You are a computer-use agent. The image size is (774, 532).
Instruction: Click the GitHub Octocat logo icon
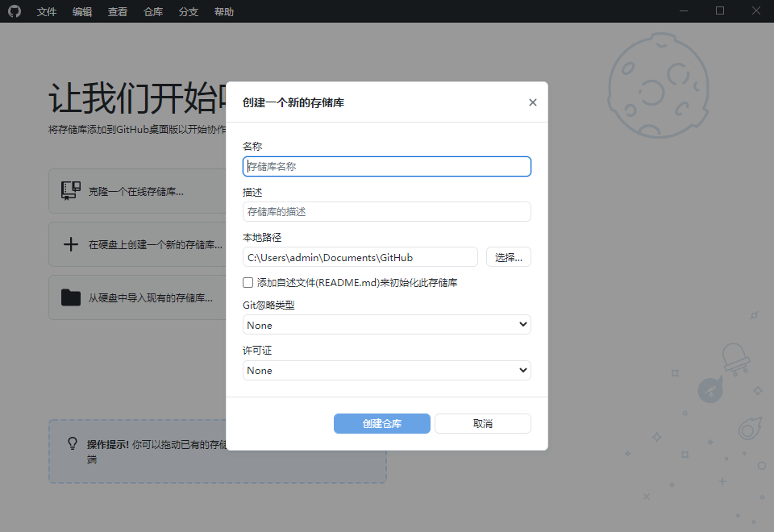tap(15, 11)
